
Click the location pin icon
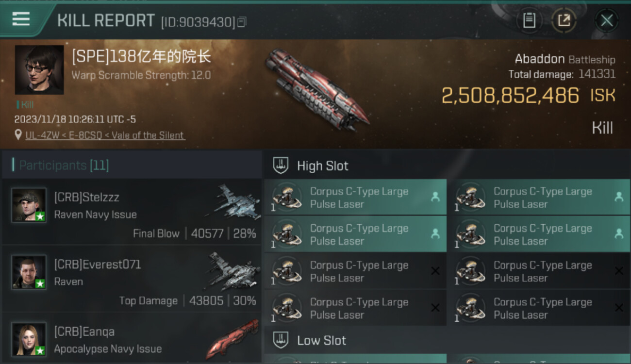[18, 135]
